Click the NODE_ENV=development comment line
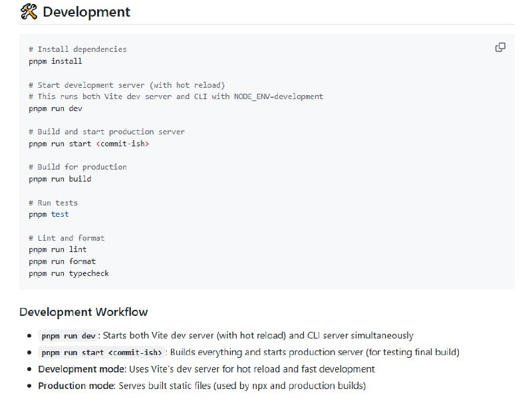 tap(176, 96)
